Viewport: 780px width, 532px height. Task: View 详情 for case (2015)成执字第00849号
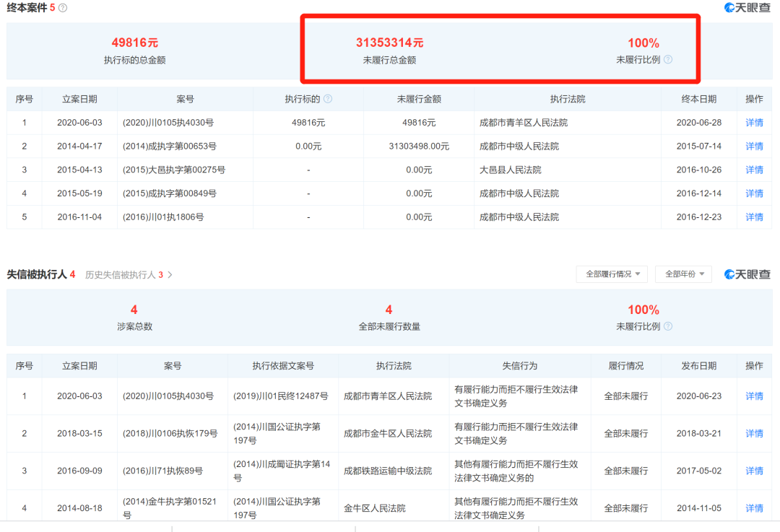tap(754, 193)
